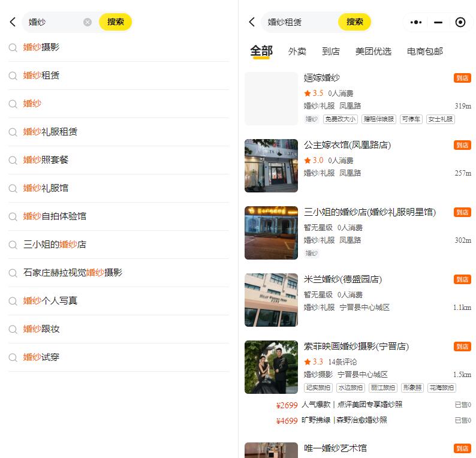Switch to the 外卖 tab

tap(297, 52)
